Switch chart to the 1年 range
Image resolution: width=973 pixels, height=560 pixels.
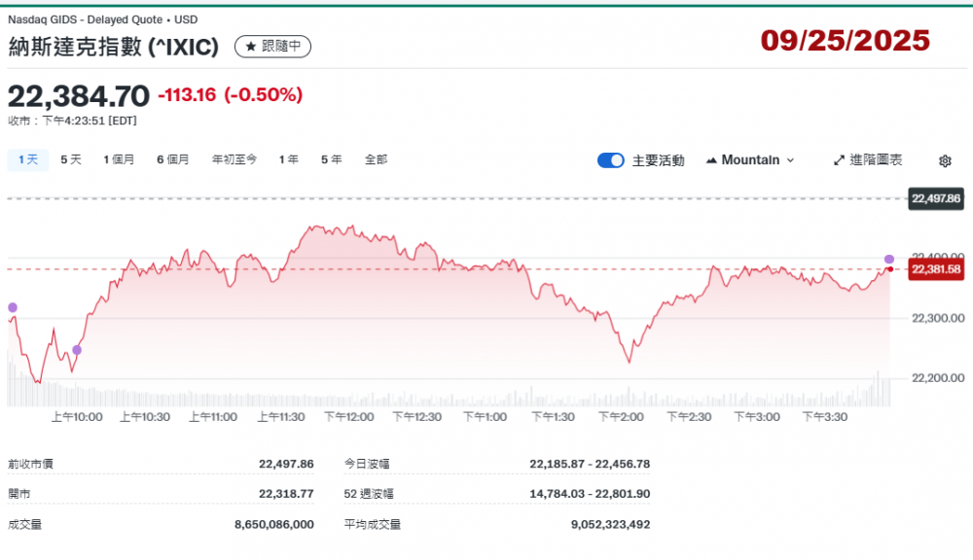[288, 159]
